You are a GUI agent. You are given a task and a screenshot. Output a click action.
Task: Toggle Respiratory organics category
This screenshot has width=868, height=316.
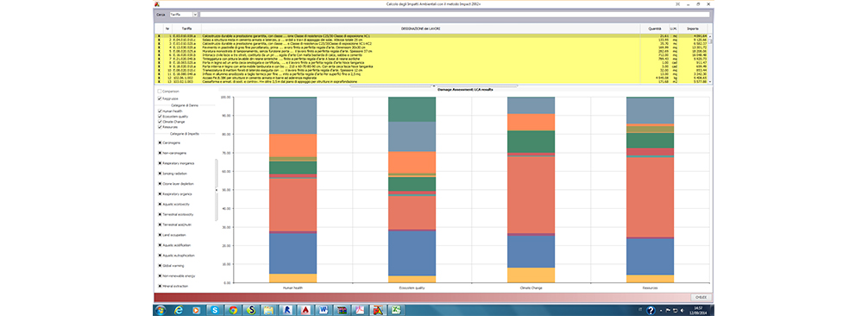click(x=160, y=194)
